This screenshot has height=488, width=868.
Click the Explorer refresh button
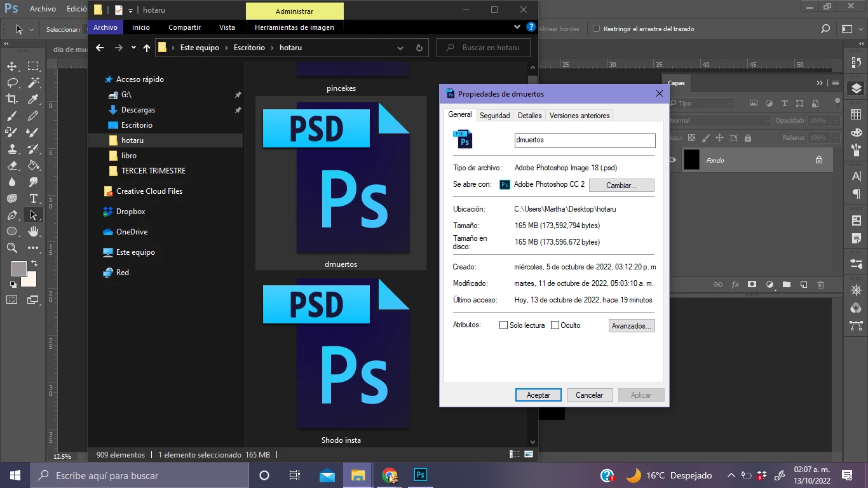pyautogui.click(x=419, y=48)
